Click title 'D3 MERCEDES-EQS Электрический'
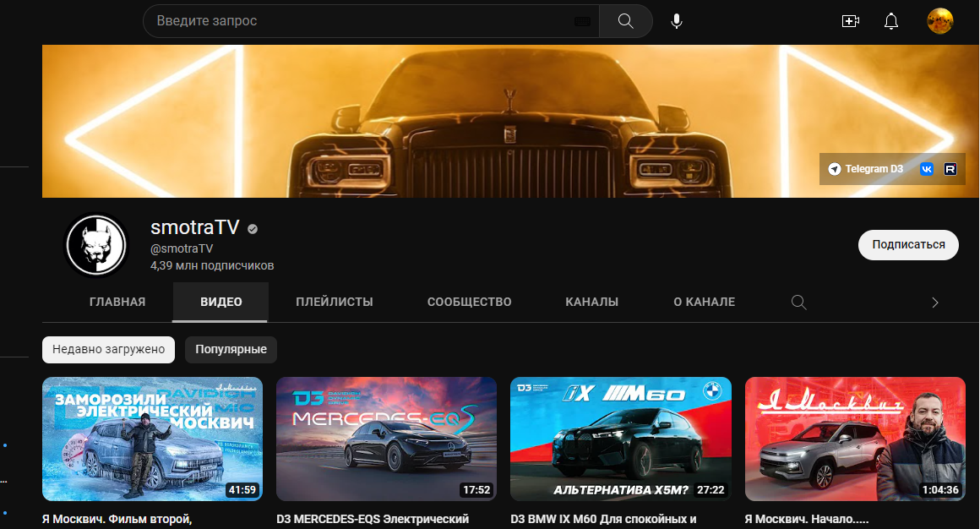This screenshot has height=529, width=980. click(x=373, y=519)
